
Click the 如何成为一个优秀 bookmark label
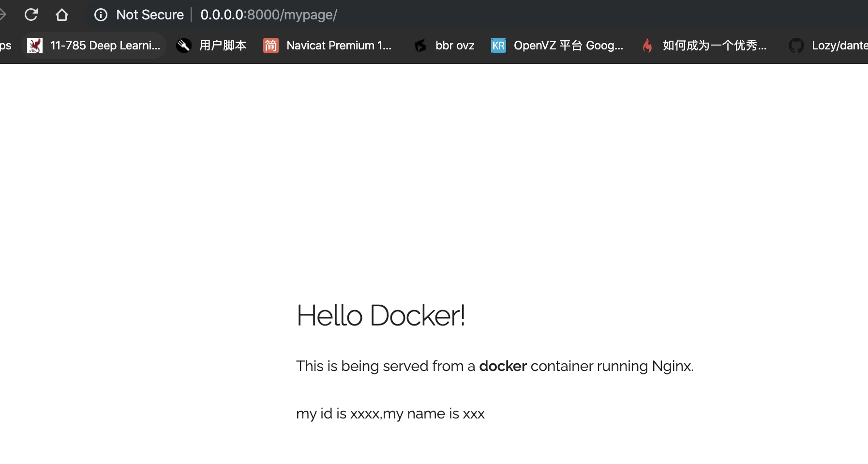click(714, 46)
